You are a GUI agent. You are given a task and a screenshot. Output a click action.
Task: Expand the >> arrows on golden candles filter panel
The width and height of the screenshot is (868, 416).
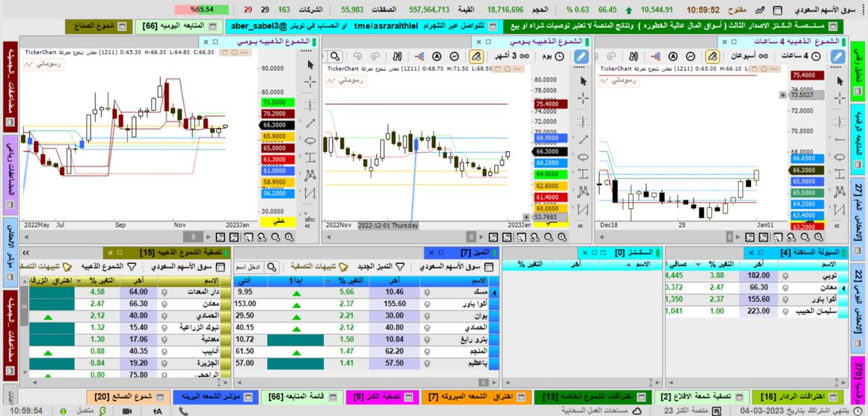[x=25, y=252]
